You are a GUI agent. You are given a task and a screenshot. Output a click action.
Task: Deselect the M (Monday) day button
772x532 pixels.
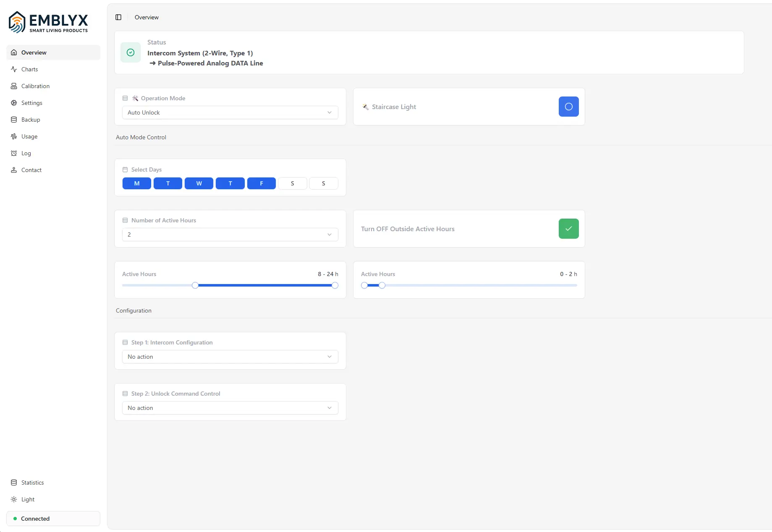click(x=137, y=183)
